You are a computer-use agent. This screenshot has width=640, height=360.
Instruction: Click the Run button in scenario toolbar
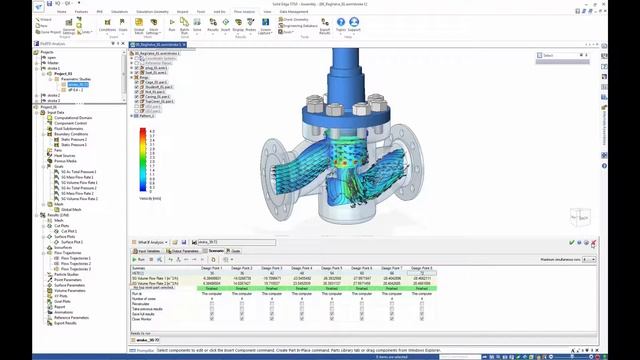[138, 260]
